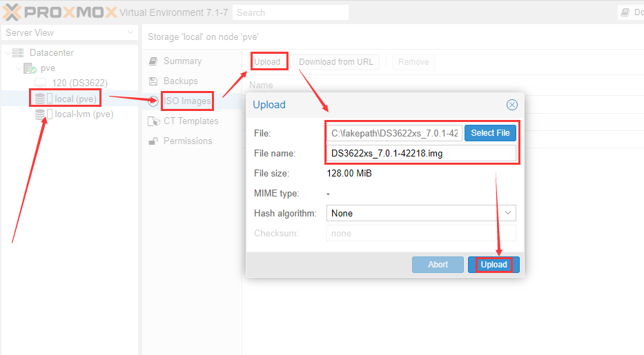This screenshot has height=355, width=644.
Task: Select Datacenter in the tree
Action: [x=51, y=53]
